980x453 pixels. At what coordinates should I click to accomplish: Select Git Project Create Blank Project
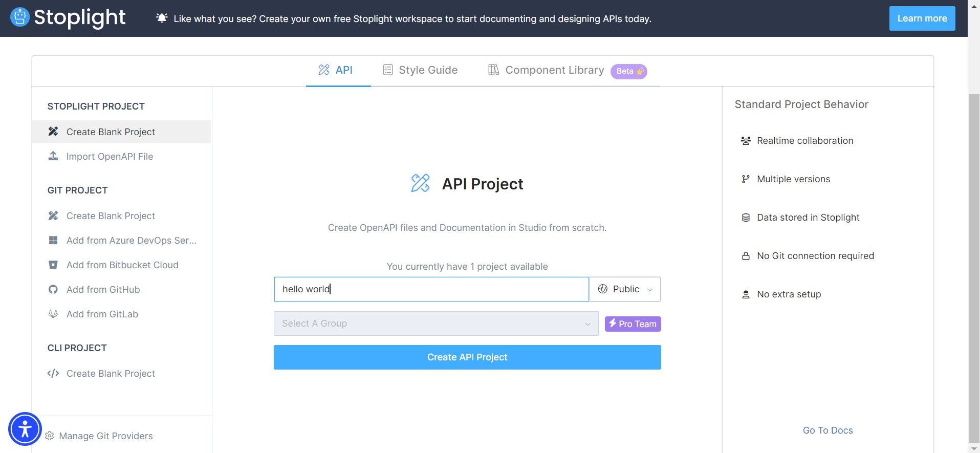pyautogui.click(x=121, y=215)
